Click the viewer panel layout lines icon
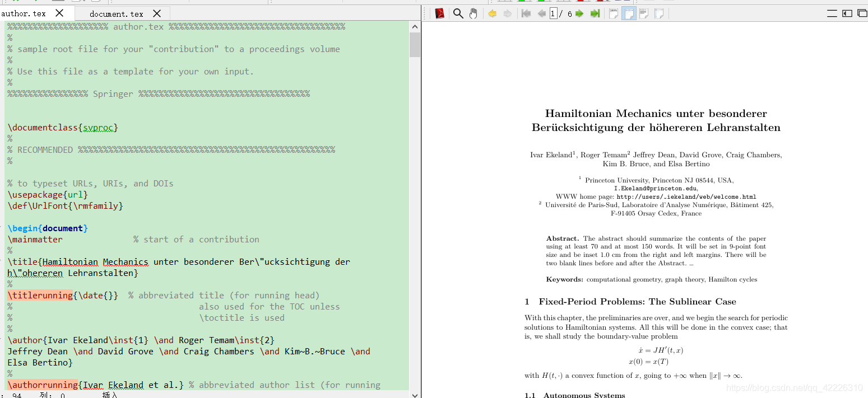Screen dimensions: 868x398 (x=832, y=13)
